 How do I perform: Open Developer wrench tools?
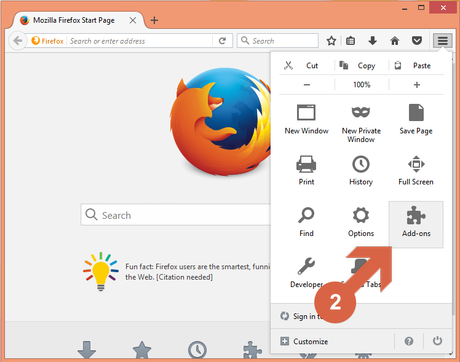306,273
